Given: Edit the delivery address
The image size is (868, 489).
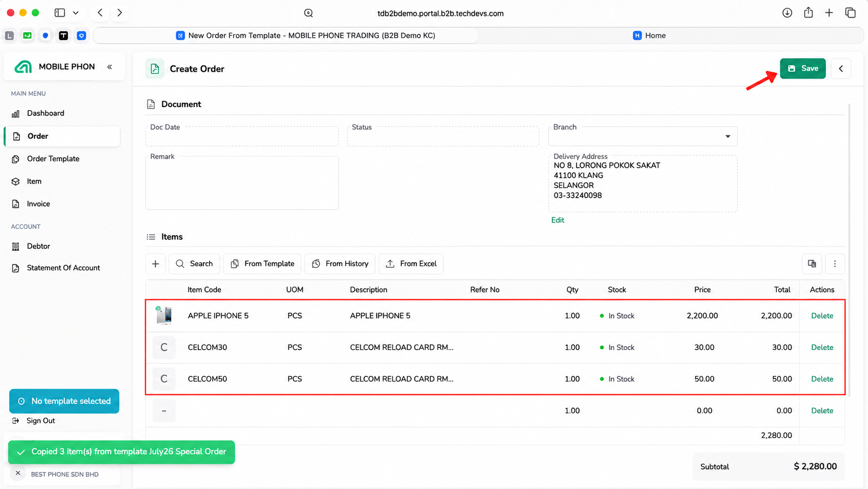Looking at the screenshot, I should pyautogui.click(x=558, y=220).
